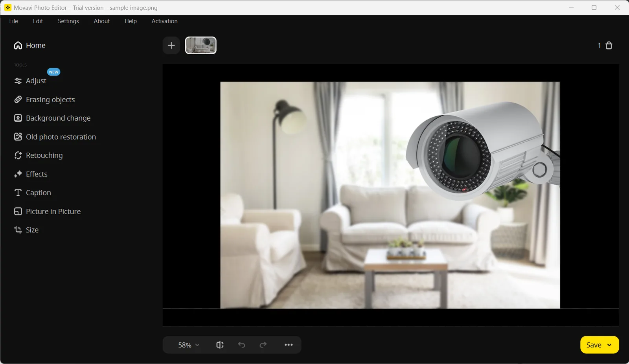This screenshot has height=364, width=629.
Task: Expand the Save button dropdown arrow
Action: pyautogui.click(x=609, y=345)
